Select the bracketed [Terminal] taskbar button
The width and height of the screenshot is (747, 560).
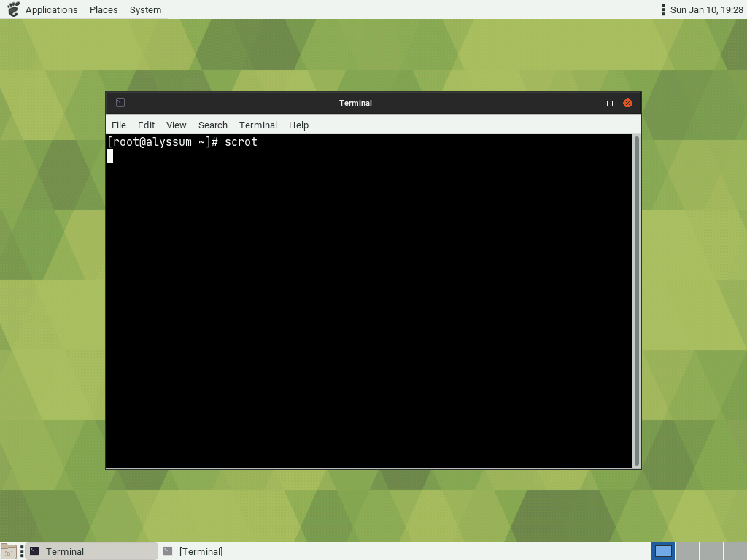(x=225, y=551)
